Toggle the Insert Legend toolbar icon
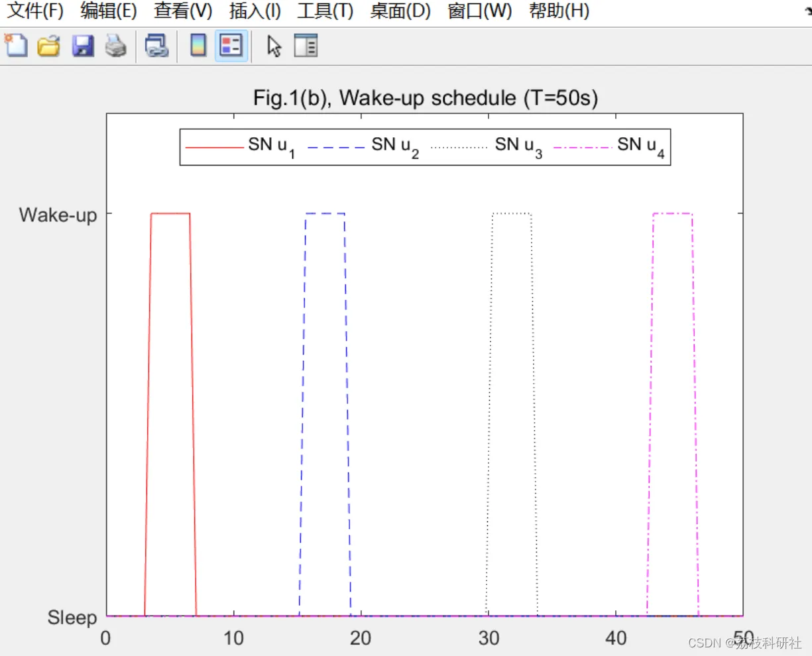Screen dimensions: 812x656 [231, 46]
